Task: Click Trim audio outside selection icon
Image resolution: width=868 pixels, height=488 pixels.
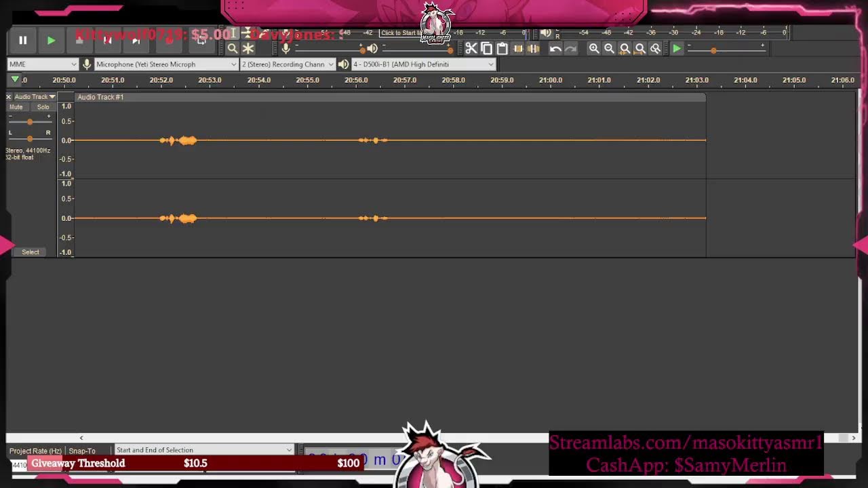Action: click(518, 48)
